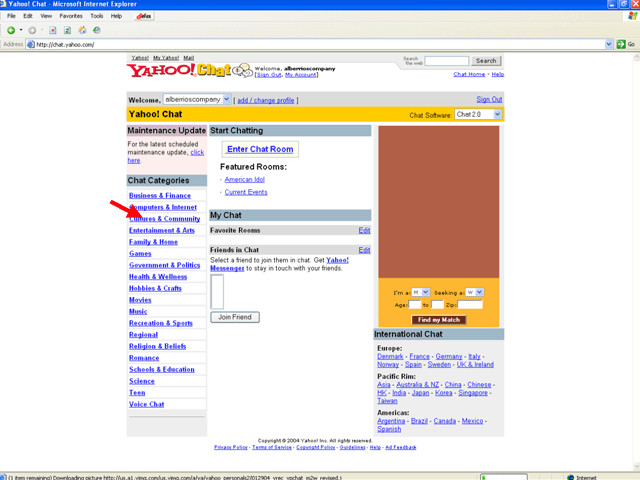
Task: Click the friends list box
Action: 217,291
